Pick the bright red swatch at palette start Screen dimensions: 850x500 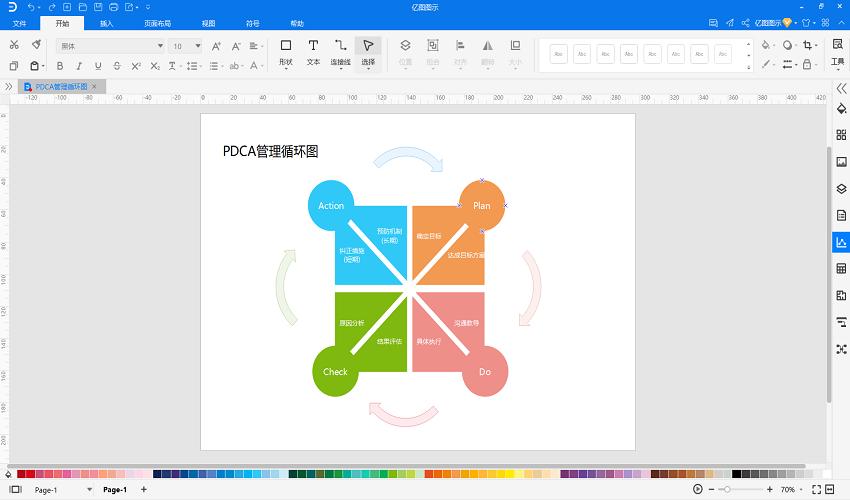point(30,474)
